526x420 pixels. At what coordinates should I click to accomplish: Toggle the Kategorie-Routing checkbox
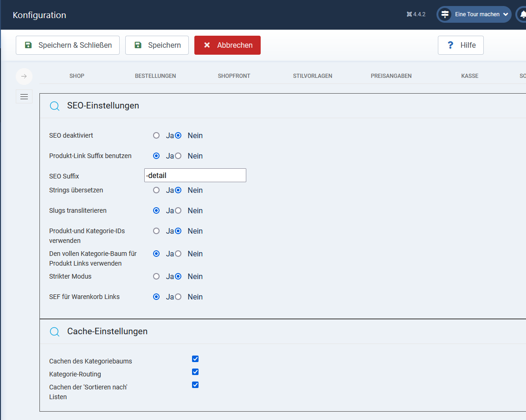coord(195,372)
